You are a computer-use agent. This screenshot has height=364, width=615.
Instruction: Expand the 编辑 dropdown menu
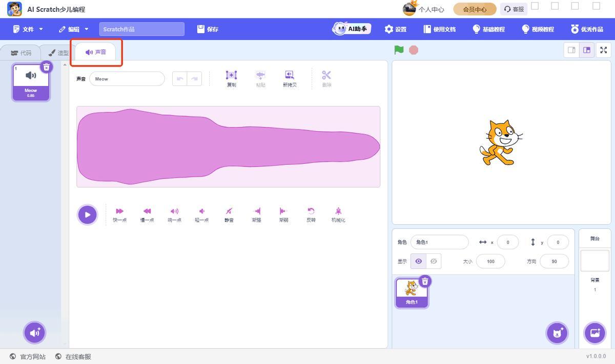[74, 29]
